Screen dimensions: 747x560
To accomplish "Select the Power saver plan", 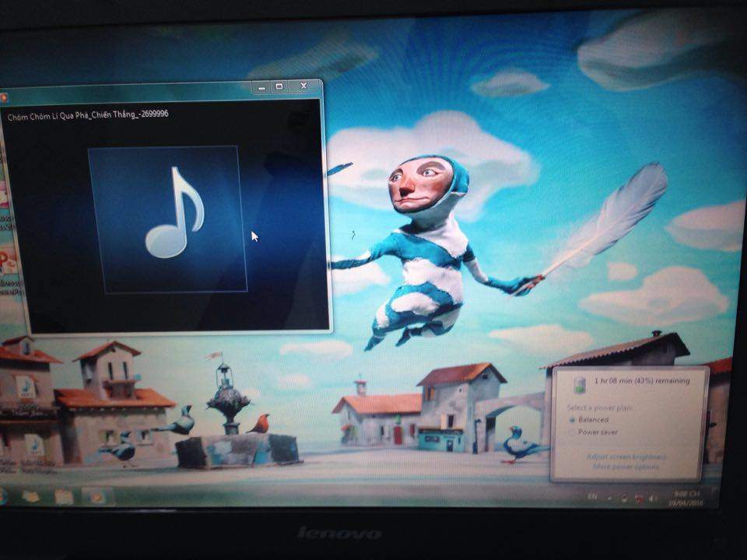I will (x=593, y=432).
